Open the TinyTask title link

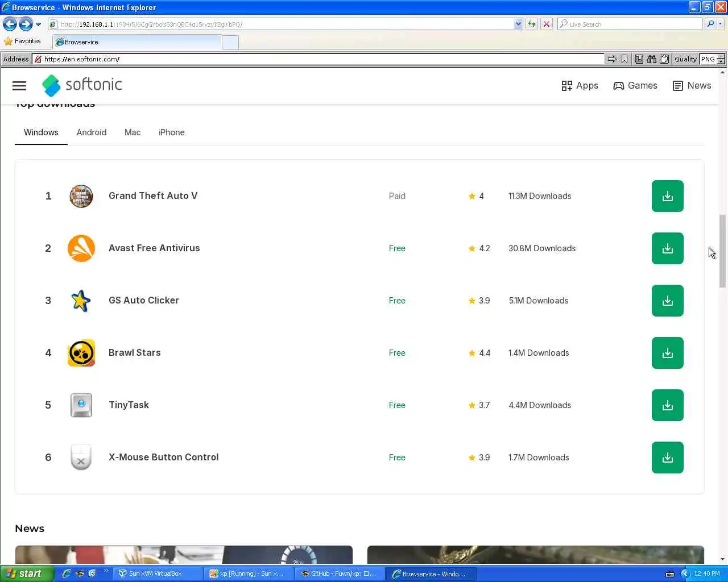129,405
